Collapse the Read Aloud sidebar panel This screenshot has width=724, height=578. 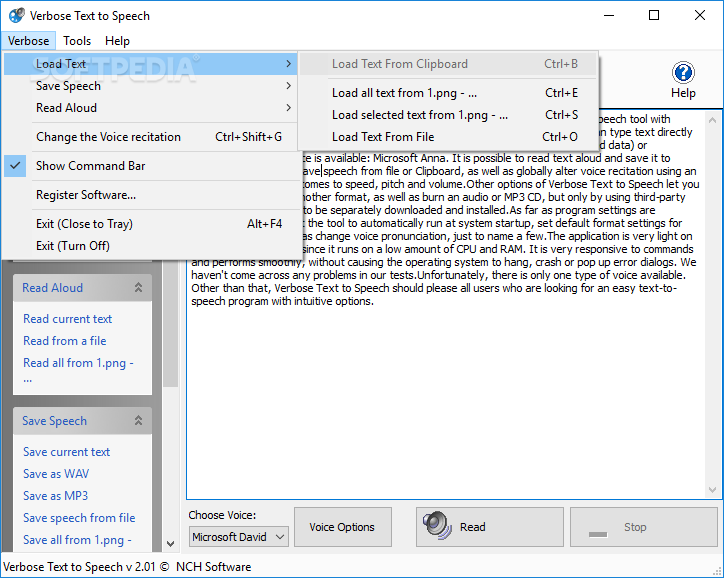[138, 288]
